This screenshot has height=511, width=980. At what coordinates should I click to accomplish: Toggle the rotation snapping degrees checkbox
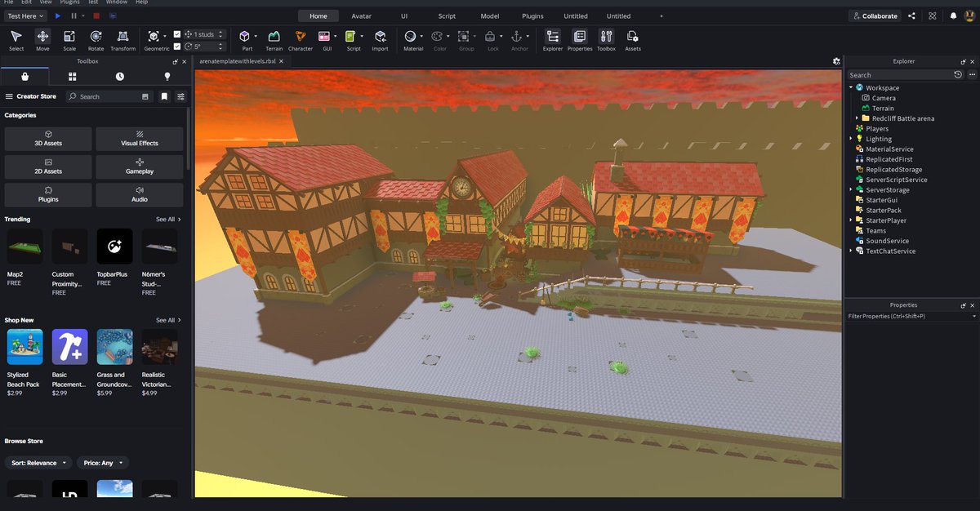coord(177,47)
